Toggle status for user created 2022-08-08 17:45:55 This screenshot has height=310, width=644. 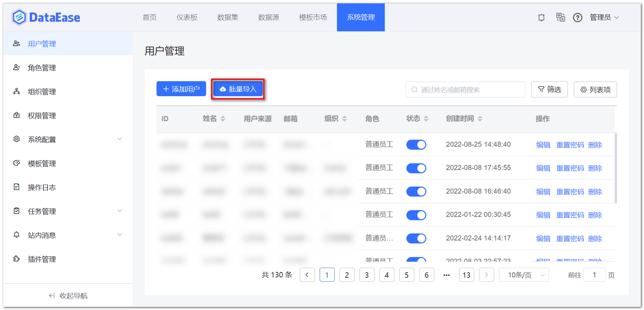[416, 168]
